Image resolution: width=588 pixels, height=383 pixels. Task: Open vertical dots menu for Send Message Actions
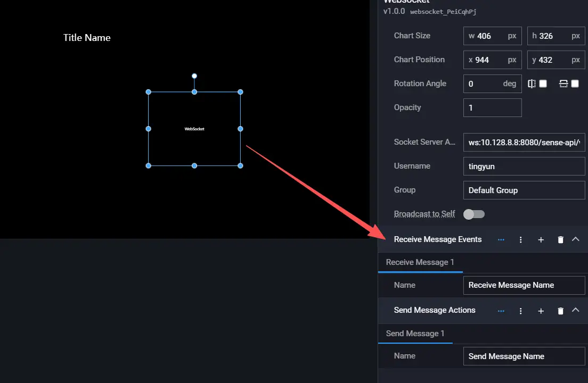(520, 311)
